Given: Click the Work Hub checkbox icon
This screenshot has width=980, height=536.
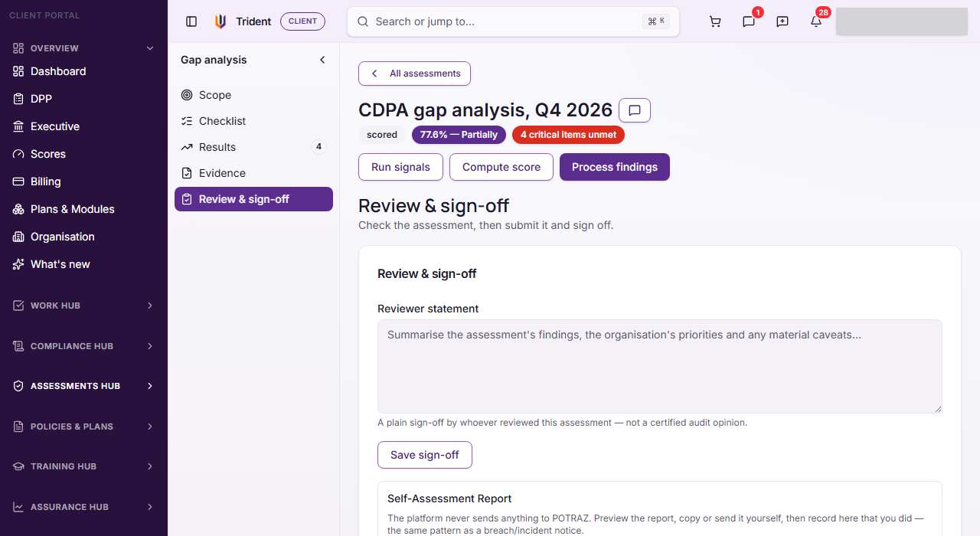Looking at the screenshot, I should (18, 306).
